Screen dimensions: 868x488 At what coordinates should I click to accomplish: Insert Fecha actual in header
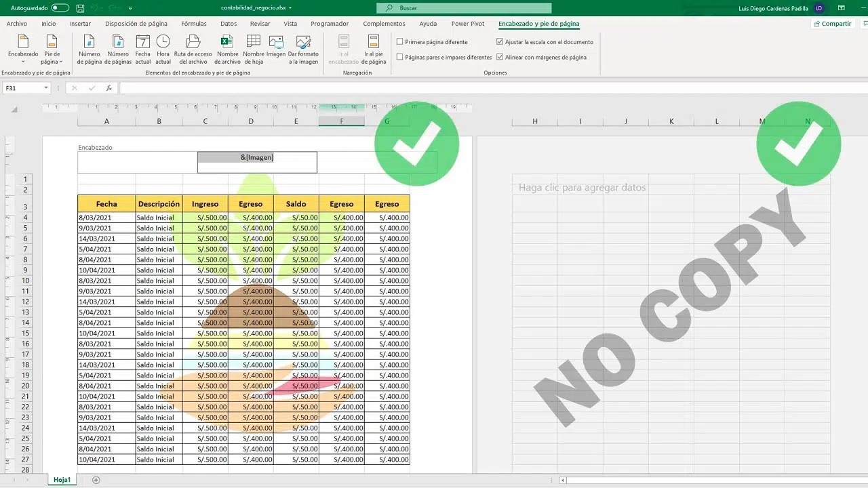(x=142, y=49)
